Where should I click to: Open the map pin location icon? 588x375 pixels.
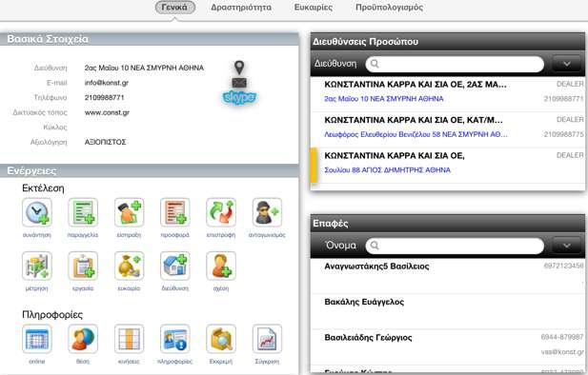pos(239,68)
